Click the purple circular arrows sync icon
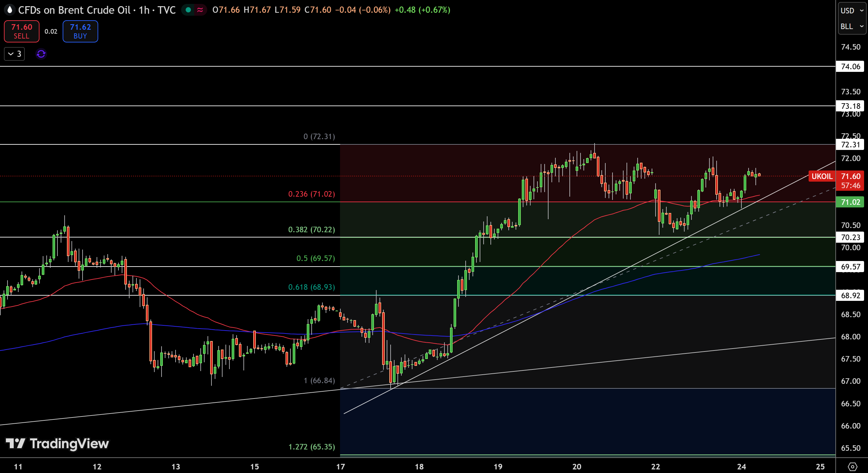868x473 pixels. (41, 54)
